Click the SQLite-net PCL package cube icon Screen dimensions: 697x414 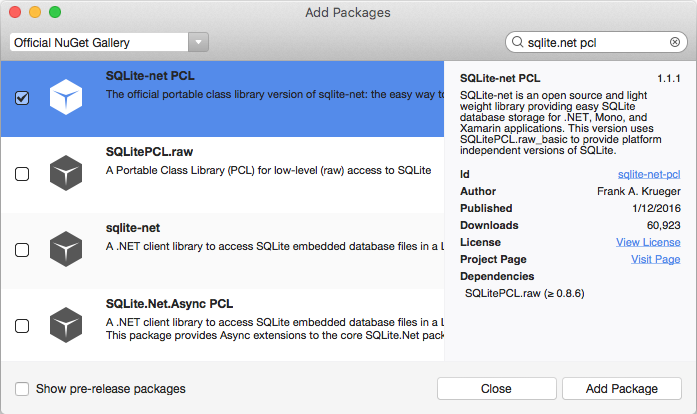pyautogui.click(x=66, y=97)
